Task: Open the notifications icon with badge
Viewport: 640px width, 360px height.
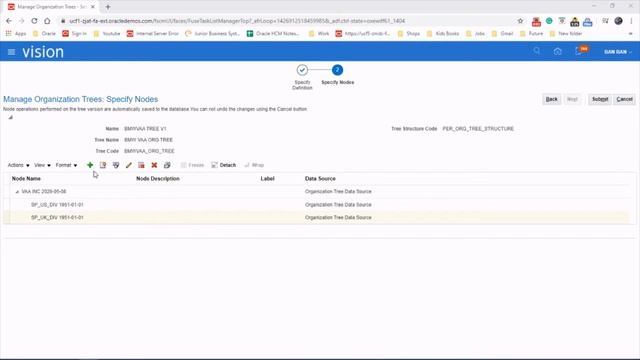Action: click(x=581, y=51)
